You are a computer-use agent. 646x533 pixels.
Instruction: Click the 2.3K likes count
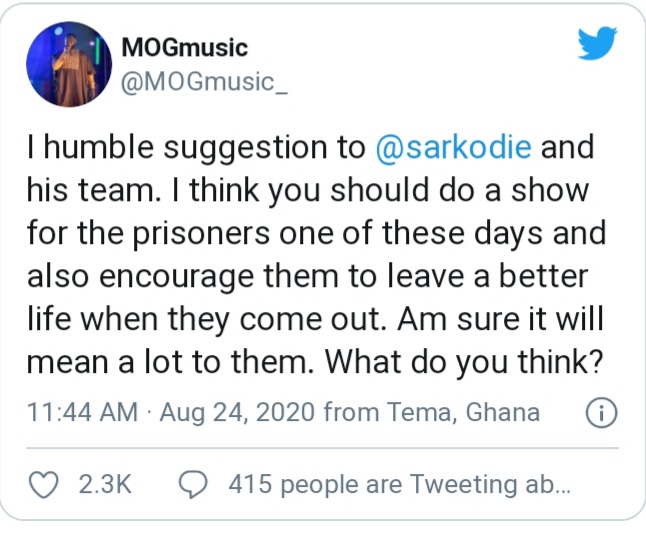point(104,485)
